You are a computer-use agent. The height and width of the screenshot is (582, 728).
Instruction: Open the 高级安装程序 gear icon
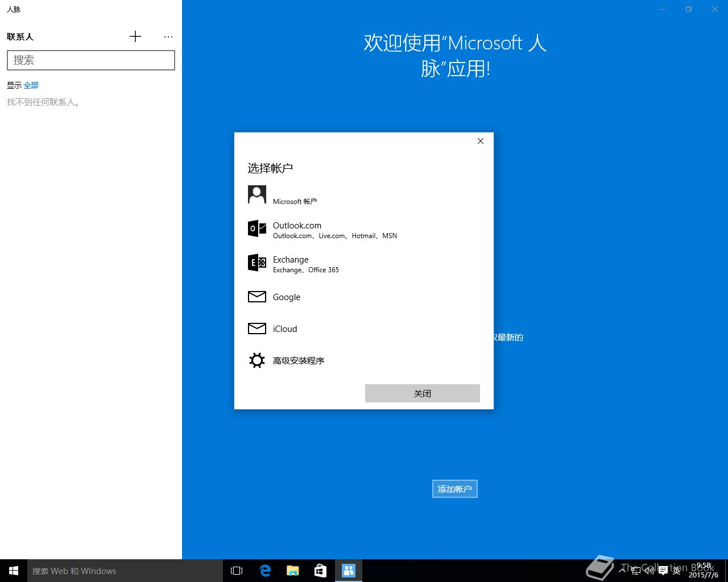tap(257, 360)
